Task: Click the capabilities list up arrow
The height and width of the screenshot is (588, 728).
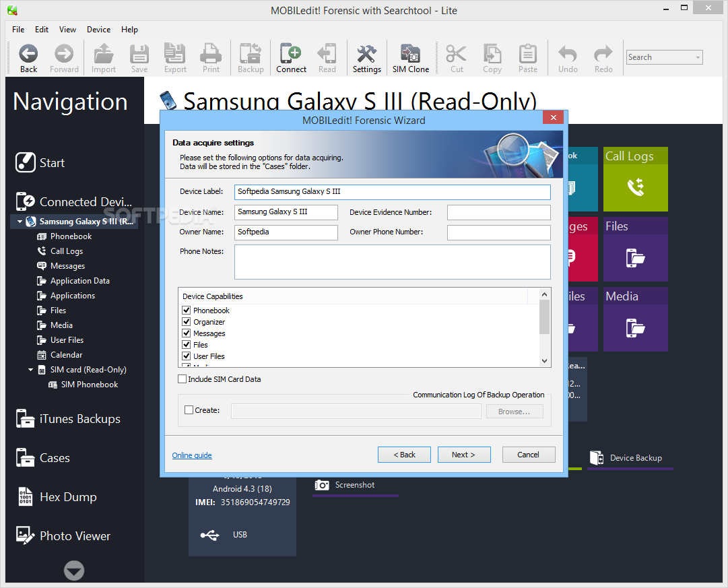Action: pyautogui.click(x=545, y=294)
